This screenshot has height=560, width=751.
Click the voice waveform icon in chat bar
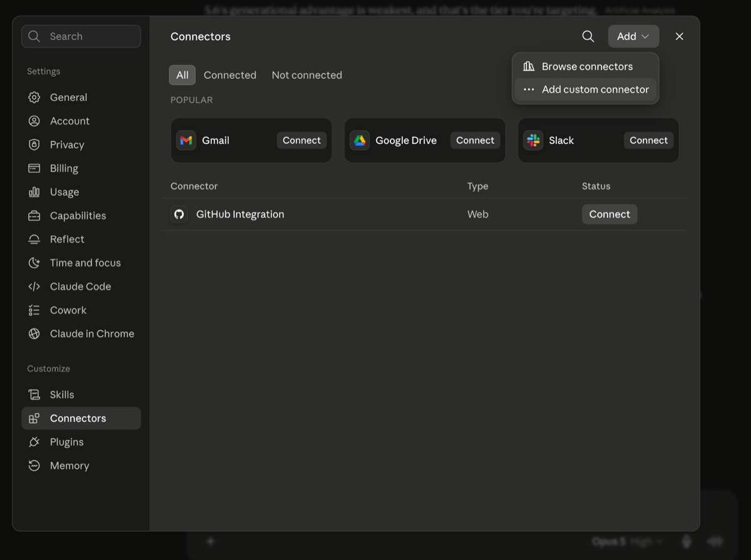(715, 541)
